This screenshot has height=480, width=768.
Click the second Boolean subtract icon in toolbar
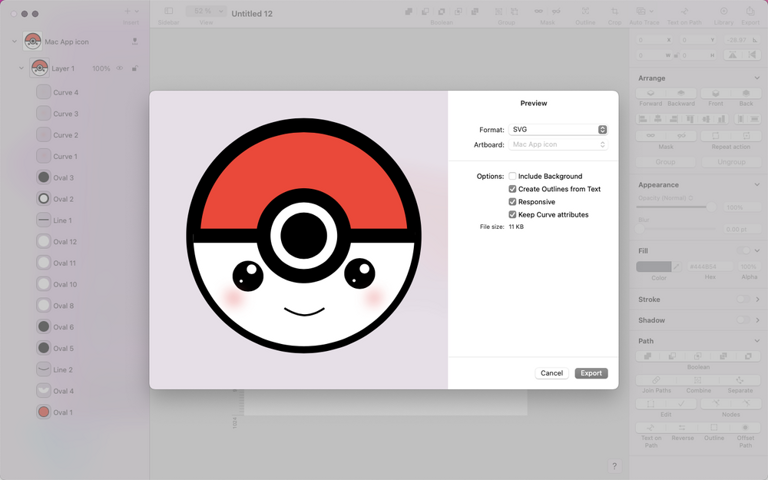pyautogui.click(x=425, y=11)
